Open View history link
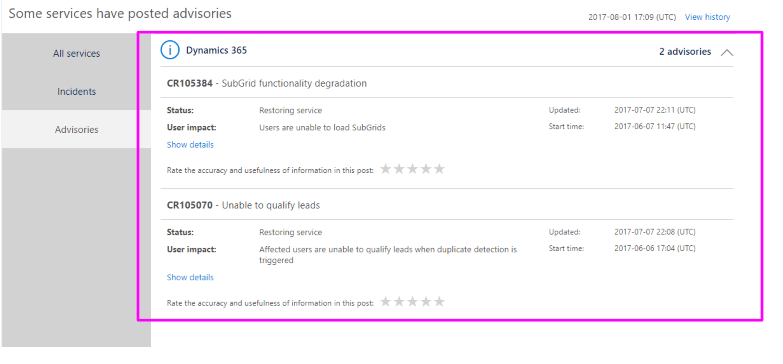Viewport: 783px width, 364px height. 707,17
